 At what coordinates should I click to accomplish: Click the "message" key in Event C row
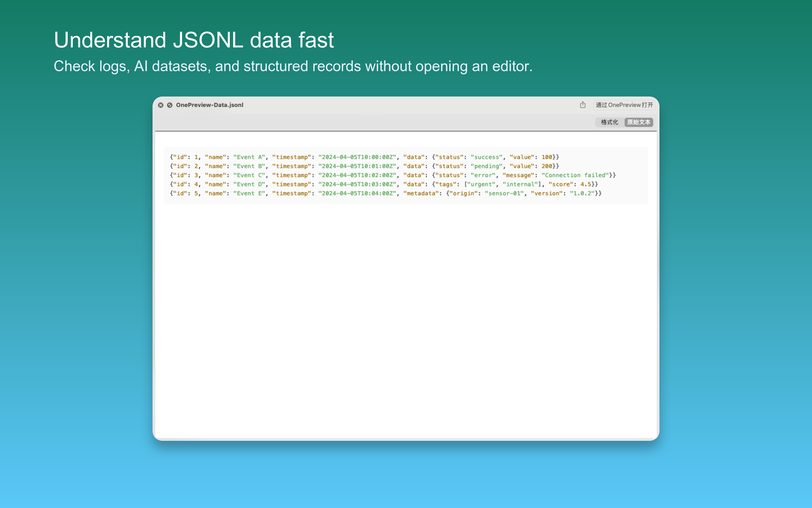coord(518,175)
